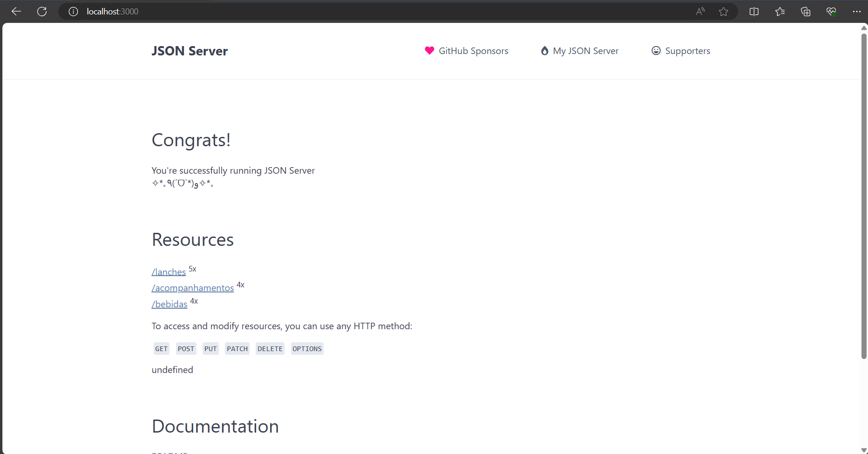Open Browser essentials heart icon
The width and height of the screenshot is (868, 454).
[831, 12]
